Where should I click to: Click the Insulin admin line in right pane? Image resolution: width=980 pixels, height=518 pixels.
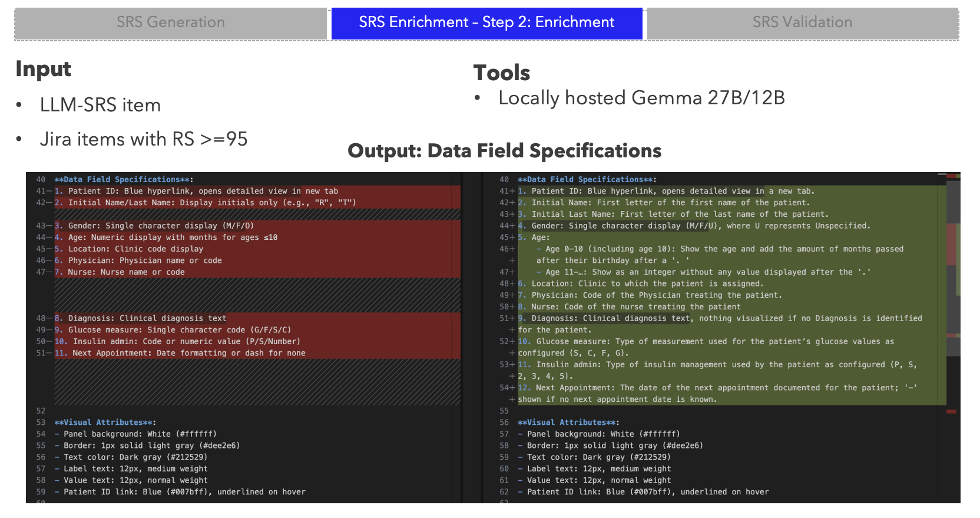pyautogui.click(x=716, y=365)
